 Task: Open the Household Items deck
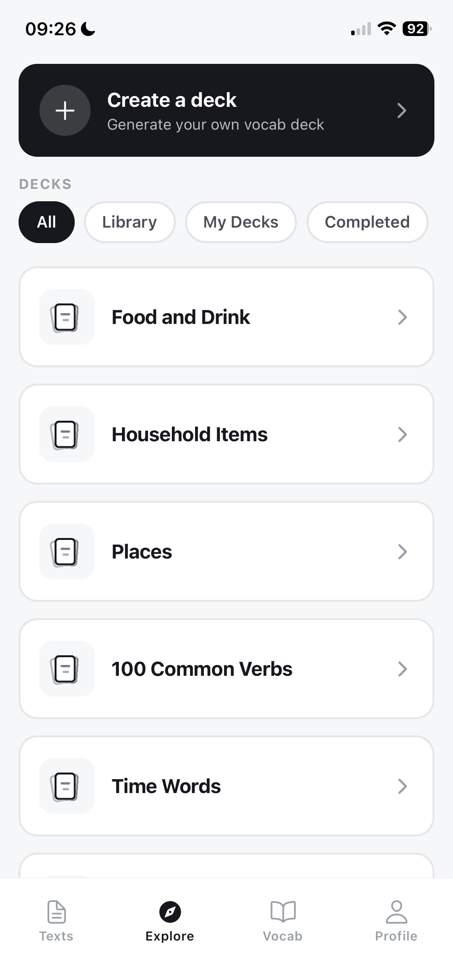point(226,434)
